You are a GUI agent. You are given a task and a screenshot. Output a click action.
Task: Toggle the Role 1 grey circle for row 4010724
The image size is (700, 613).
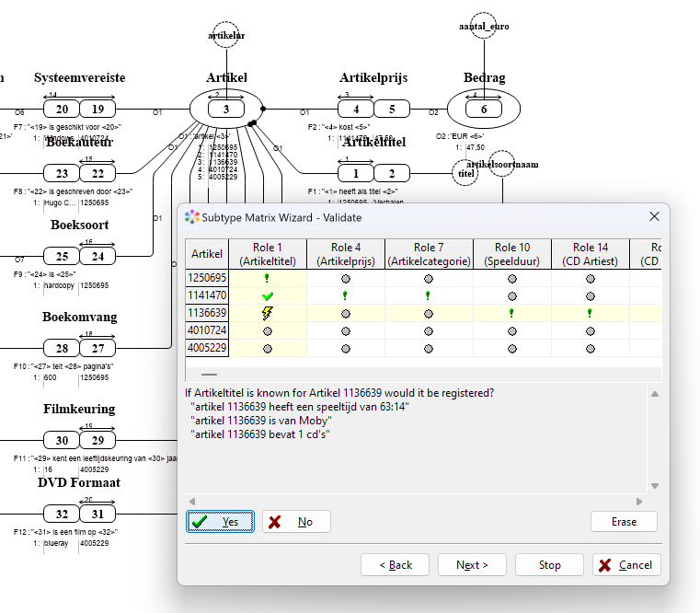(x=268, y=330)
